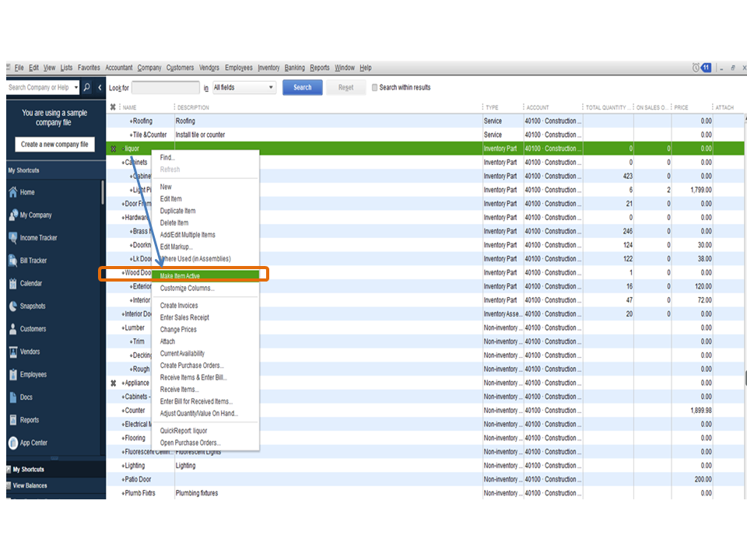
Task: Open the Banking menu
Action: click(294, 68)
